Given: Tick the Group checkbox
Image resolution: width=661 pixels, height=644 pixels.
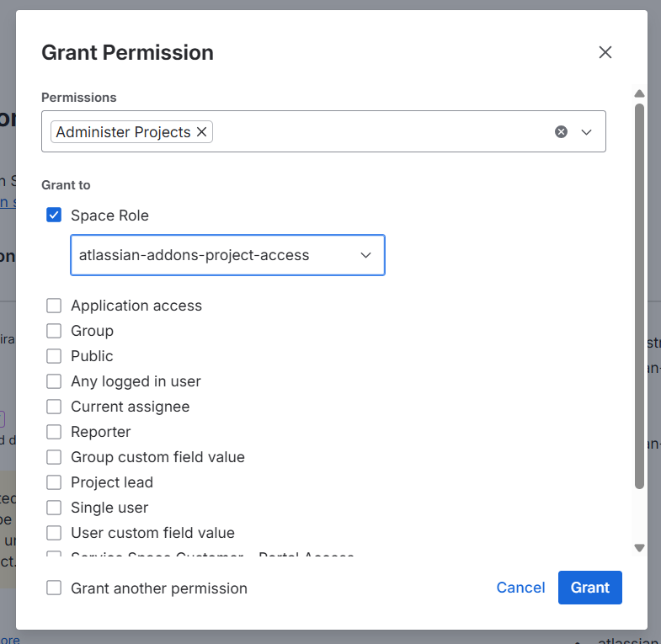Looking at the screenshot, I should coord(54,331).
